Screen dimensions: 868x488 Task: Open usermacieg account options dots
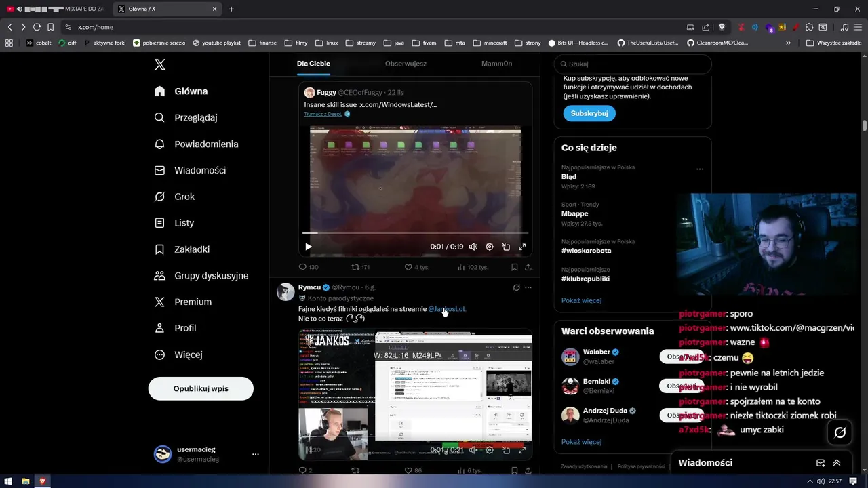click(x=256, y=454)
